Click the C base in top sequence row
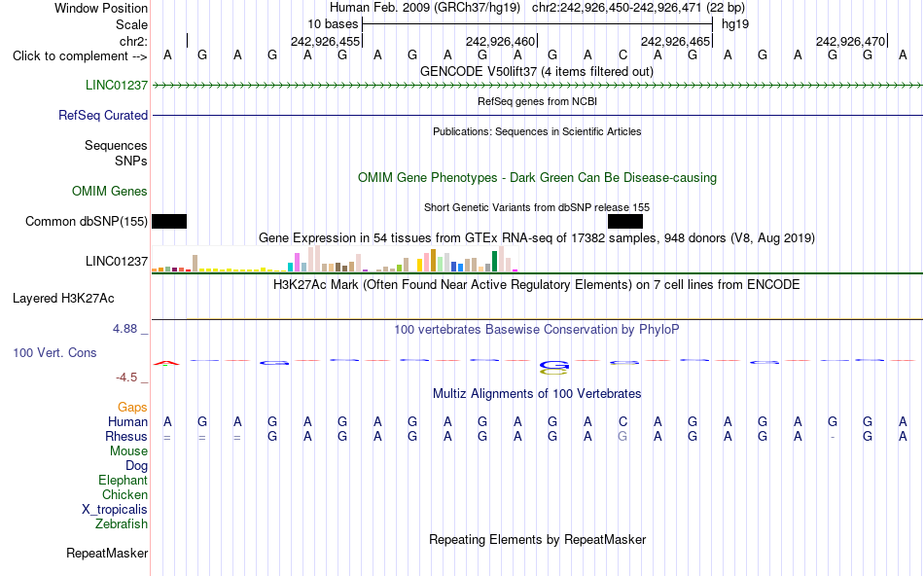 point(622,55)
